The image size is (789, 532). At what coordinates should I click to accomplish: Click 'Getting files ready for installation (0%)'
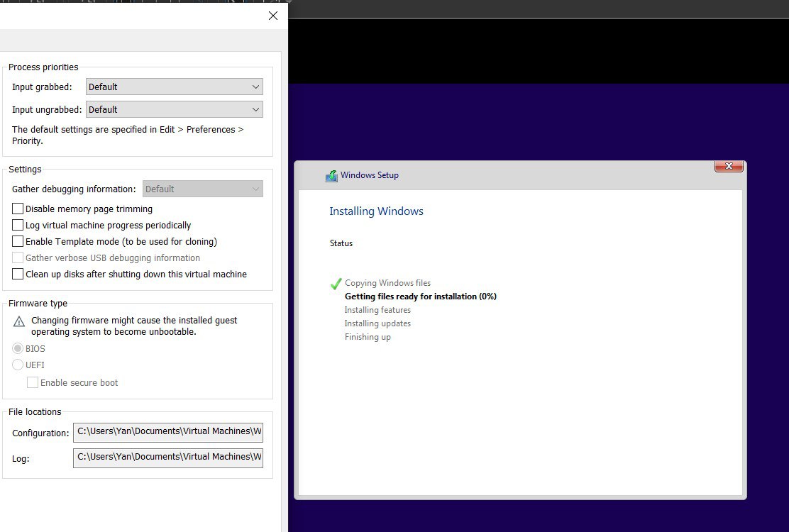[x=421, y=297]
